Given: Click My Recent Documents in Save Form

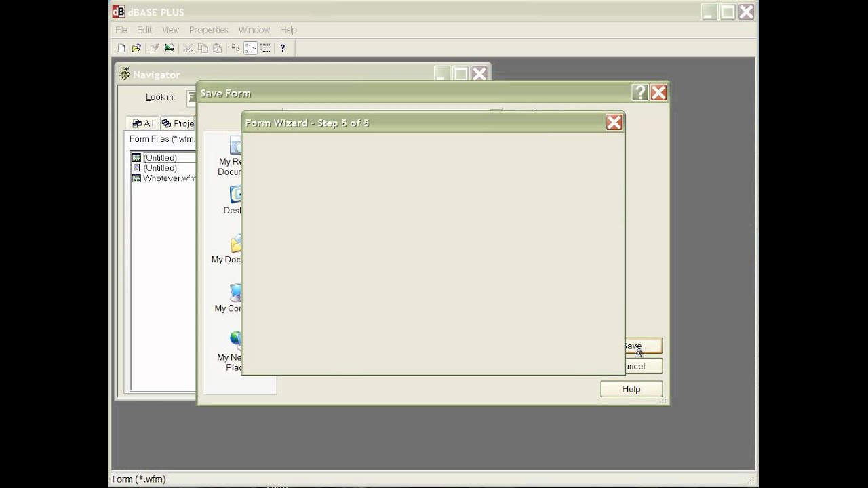Looking at the screenshot, I should [230, 156].
